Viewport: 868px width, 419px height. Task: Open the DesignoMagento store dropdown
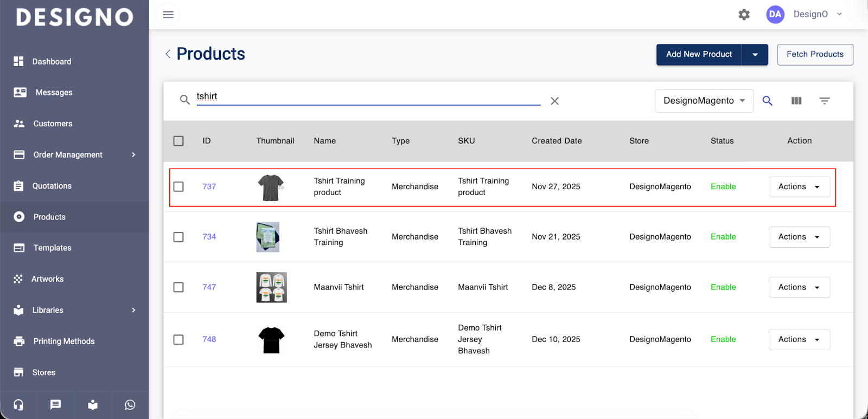point(704,101)
